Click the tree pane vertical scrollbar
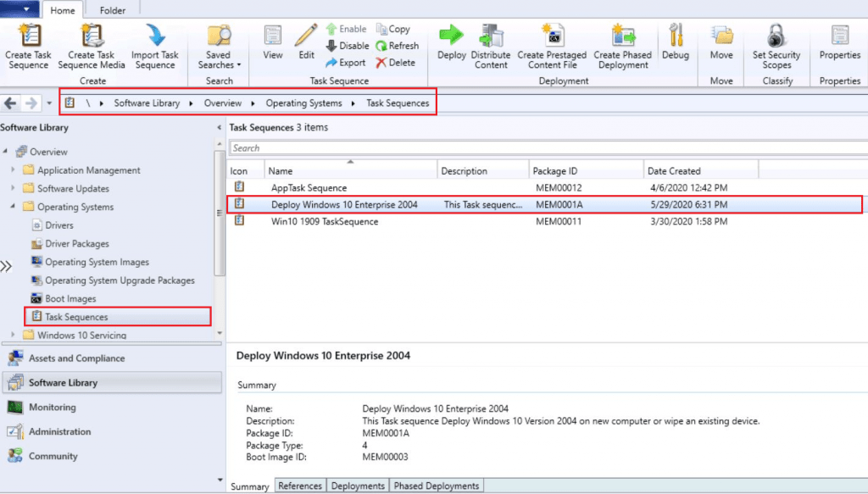Image resolution: width=868 pixels, height=494 pixels. click(x=220, y=213)
